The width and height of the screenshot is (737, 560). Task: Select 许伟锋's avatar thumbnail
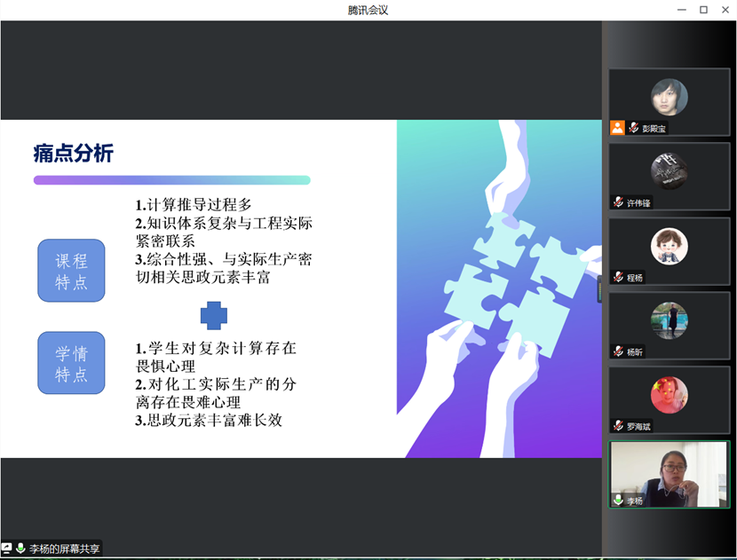pos(669,171)
